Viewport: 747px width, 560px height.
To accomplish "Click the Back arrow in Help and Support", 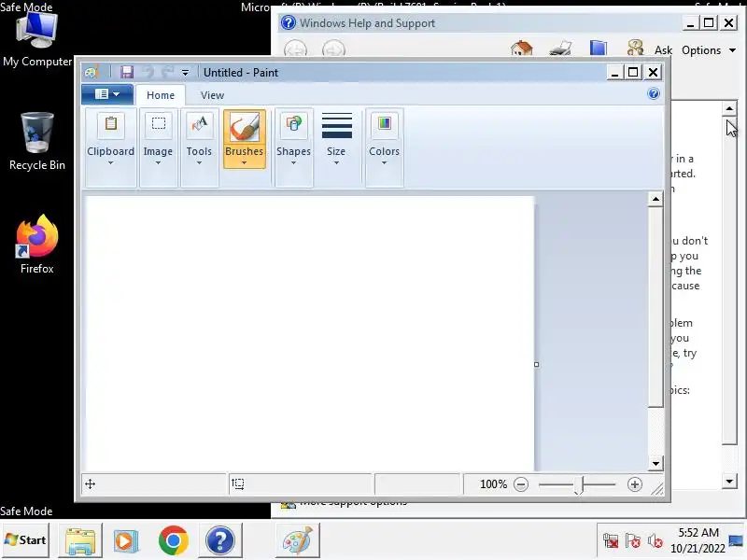I will point(295,49).
